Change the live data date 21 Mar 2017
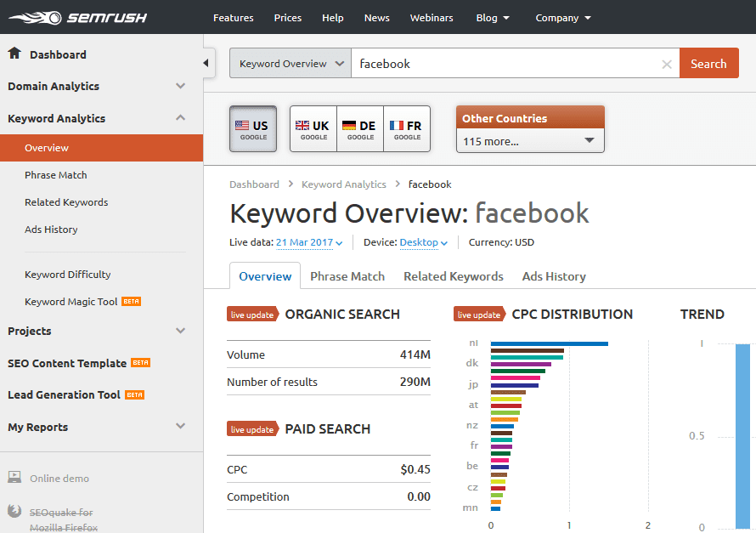756x533 pixels. [x=309, y=242]
